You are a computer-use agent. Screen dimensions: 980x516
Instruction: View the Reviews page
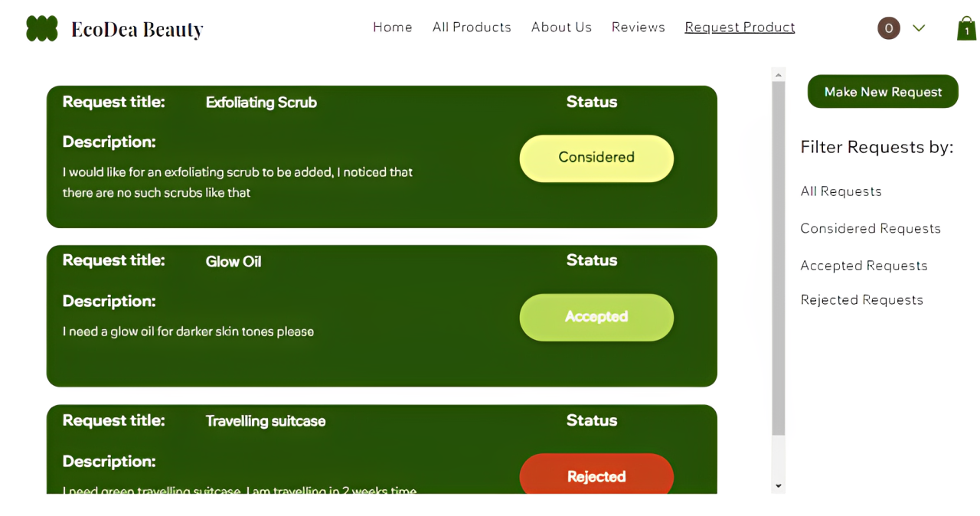point(639,27)
